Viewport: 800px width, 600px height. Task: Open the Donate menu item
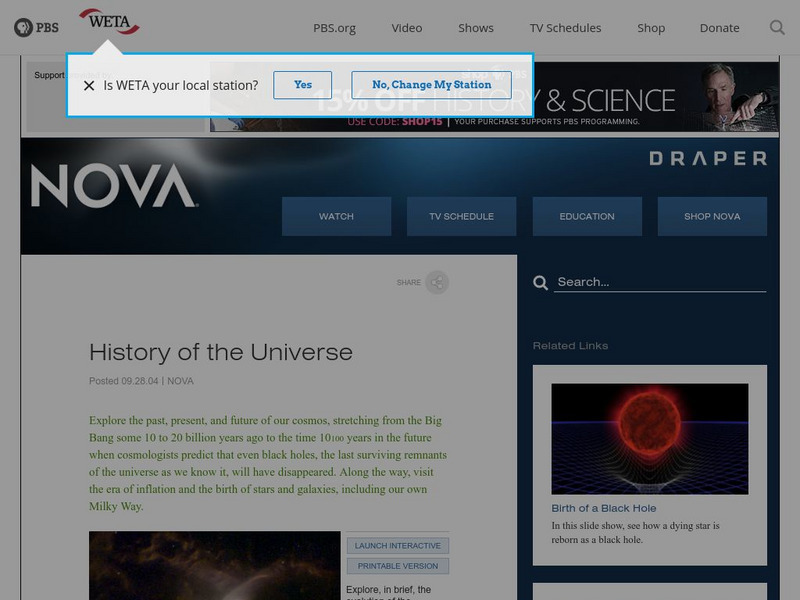pos(719,28)
